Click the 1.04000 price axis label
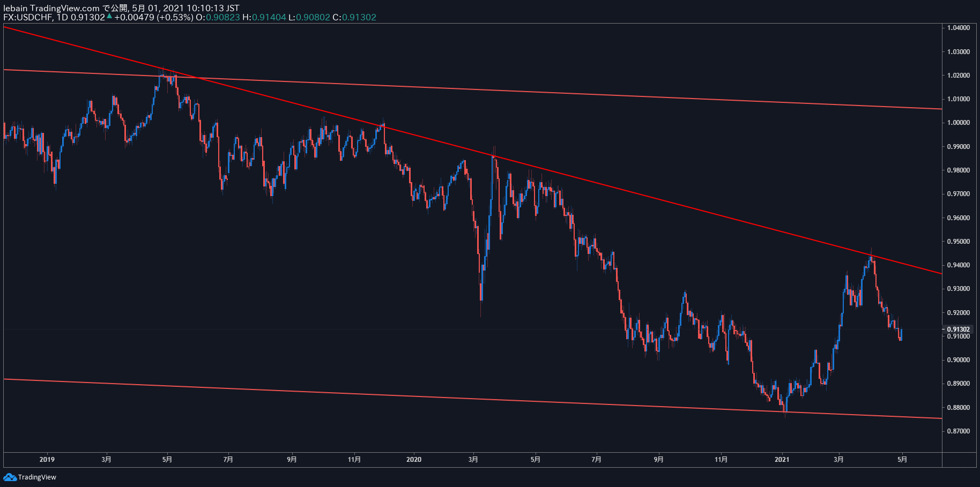This screenshot has width=980, height=487. click(959, 28)
